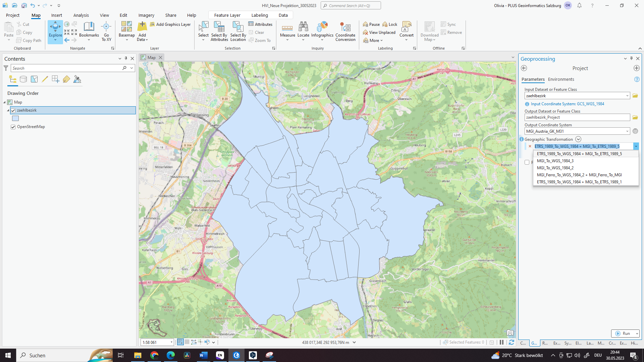
Task: Uncheck the zaehlbezirk layer visibility
Action: coord(13,110)
